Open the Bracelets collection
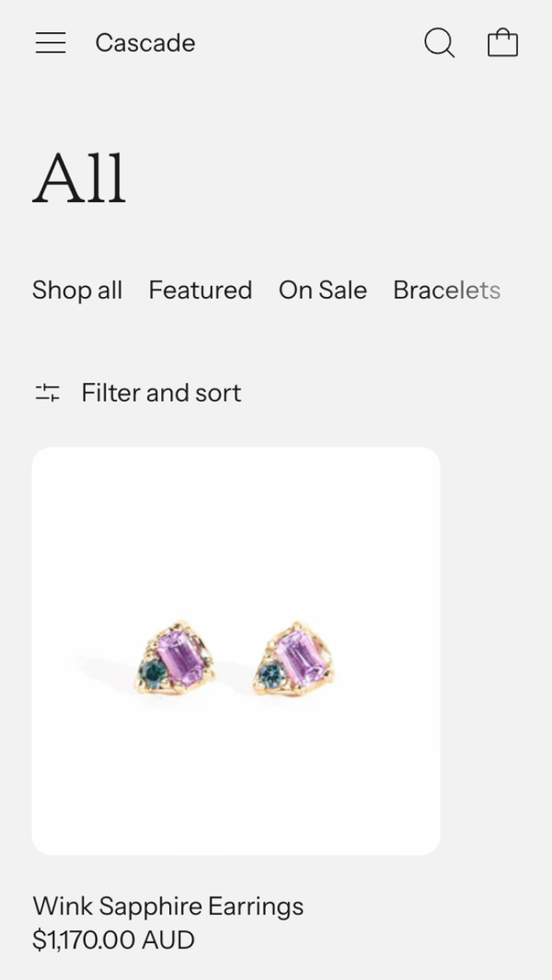This screenshot has width=552, height=980. [447, 290]
